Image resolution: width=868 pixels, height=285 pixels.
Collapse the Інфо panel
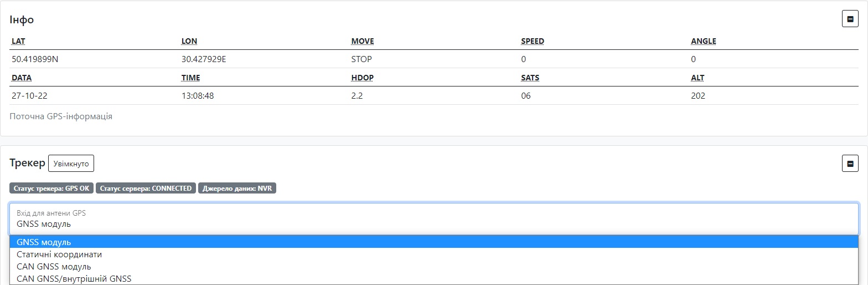click(x=850, y=19)
